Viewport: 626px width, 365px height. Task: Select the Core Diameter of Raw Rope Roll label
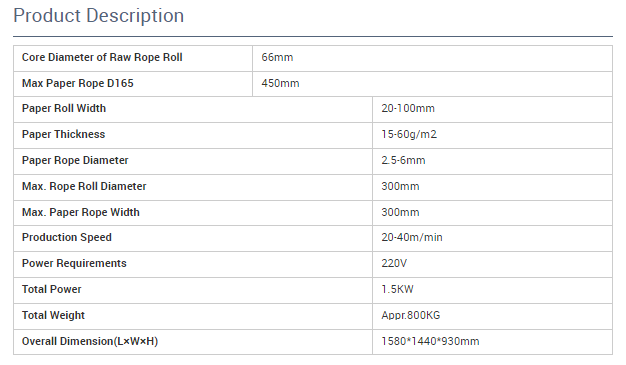point(102,58)
